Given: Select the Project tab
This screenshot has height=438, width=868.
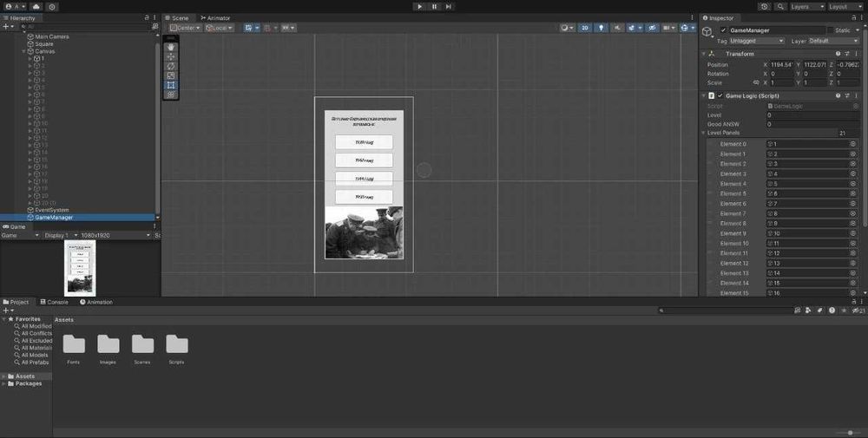Looking at the screenshot, I should point(16,302).
